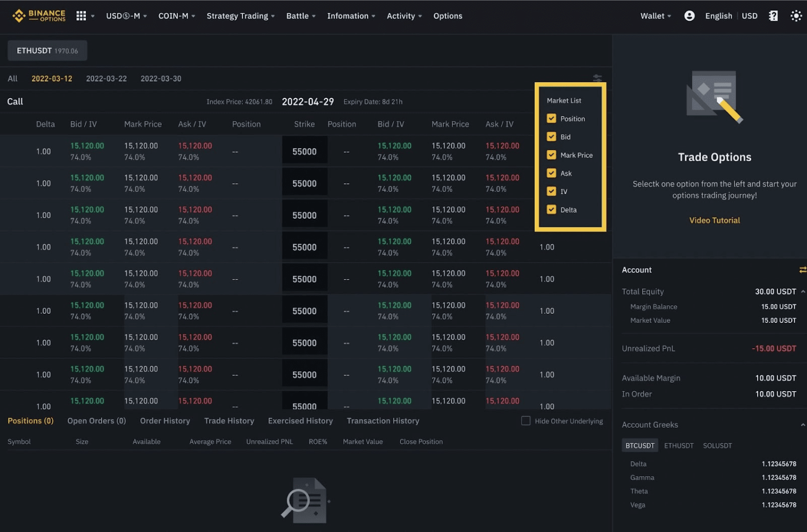This screenshot has width=807, height=532.
Task: Uncheck the Position checkbox in Market List
Action: [x=551, y=118]
